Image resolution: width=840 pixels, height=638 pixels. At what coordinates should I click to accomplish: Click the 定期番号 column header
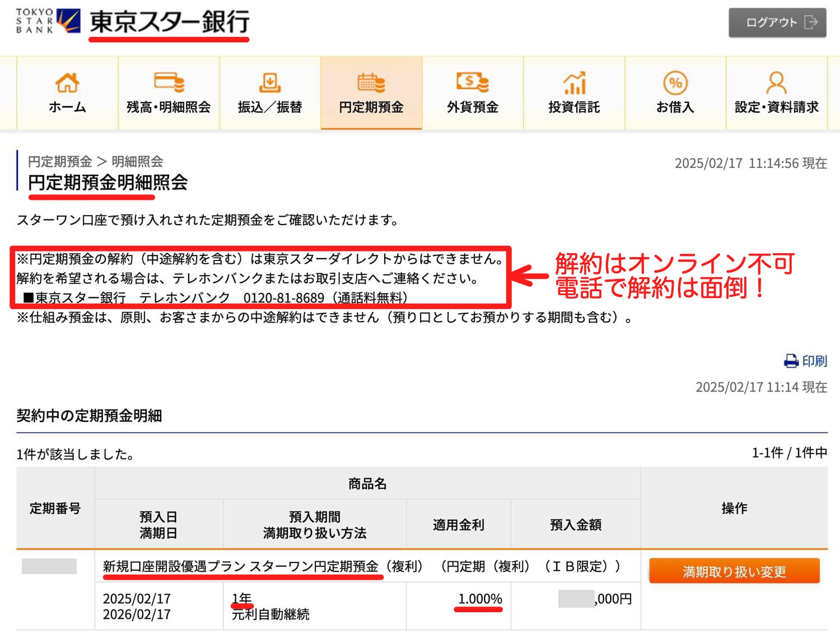click(x=55, y=508)
